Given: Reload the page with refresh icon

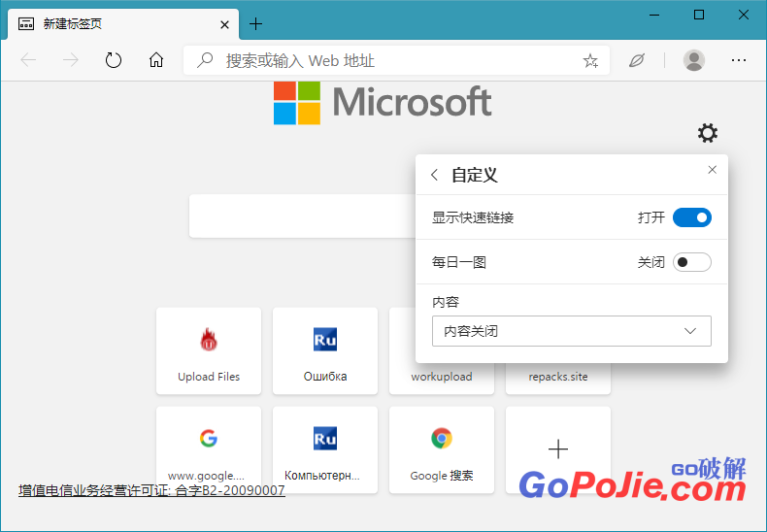Looking at the screenshot, I should pyautogui.click(x=114, y=60).
